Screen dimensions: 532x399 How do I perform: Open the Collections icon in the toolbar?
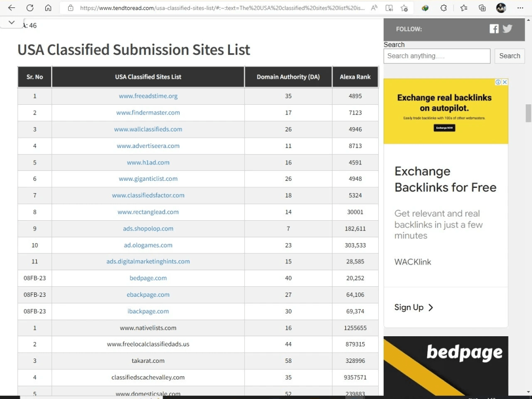(482, 8)
